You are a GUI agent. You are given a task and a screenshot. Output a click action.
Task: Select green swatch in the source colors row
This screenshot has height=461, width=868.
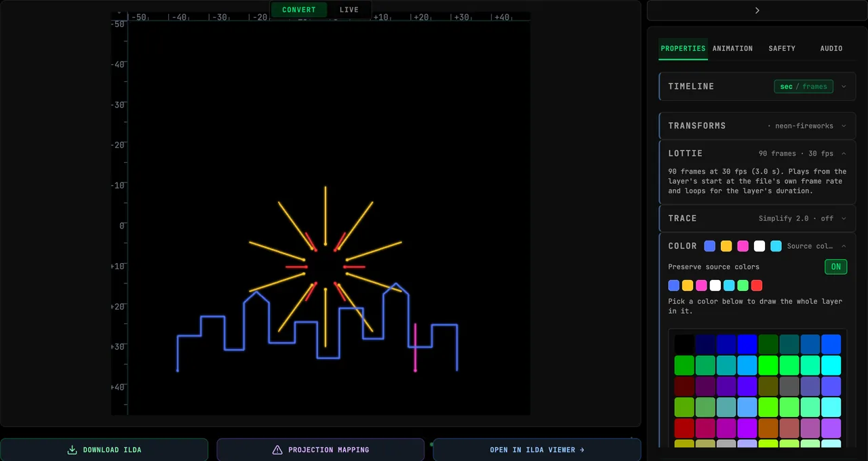(743, 285)
